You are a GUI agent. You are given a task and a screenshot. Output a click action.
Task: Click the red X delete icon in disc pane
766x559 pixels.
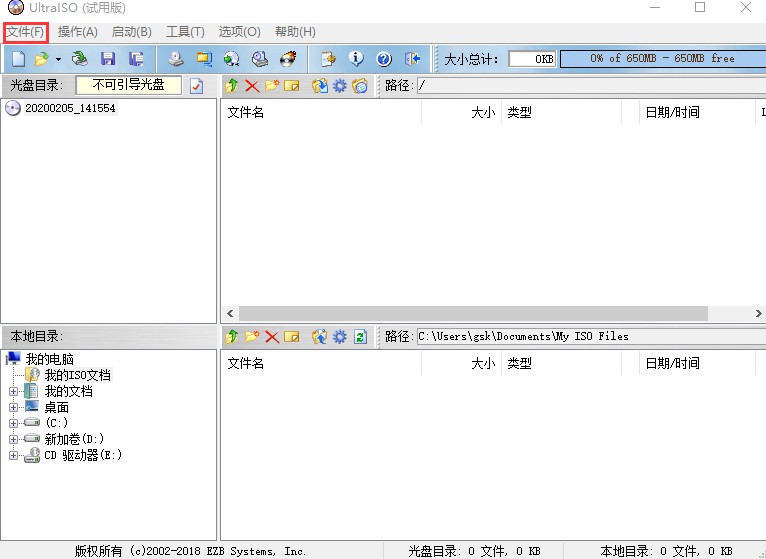point(252,86)
